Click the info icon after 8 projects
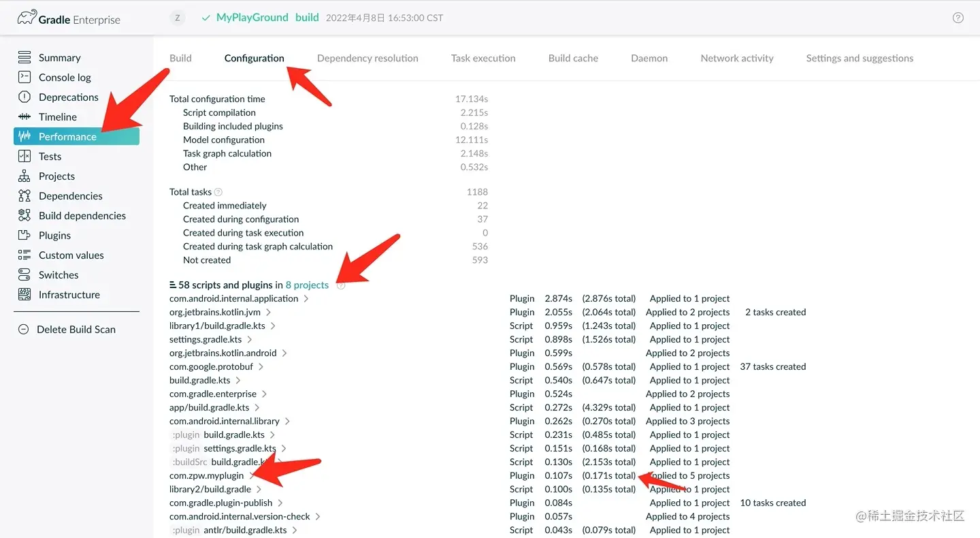 [x=341, y=285]
